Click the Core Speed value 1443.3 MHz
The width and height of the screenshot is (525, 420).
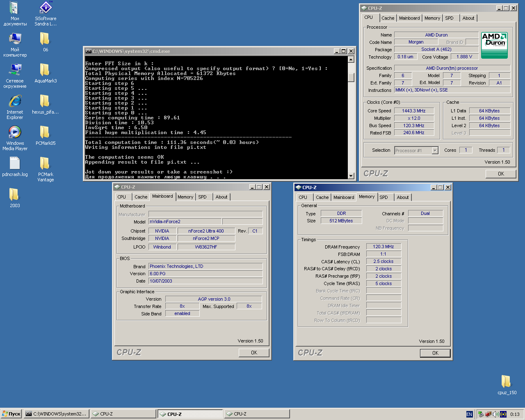(x=414, y=111)
